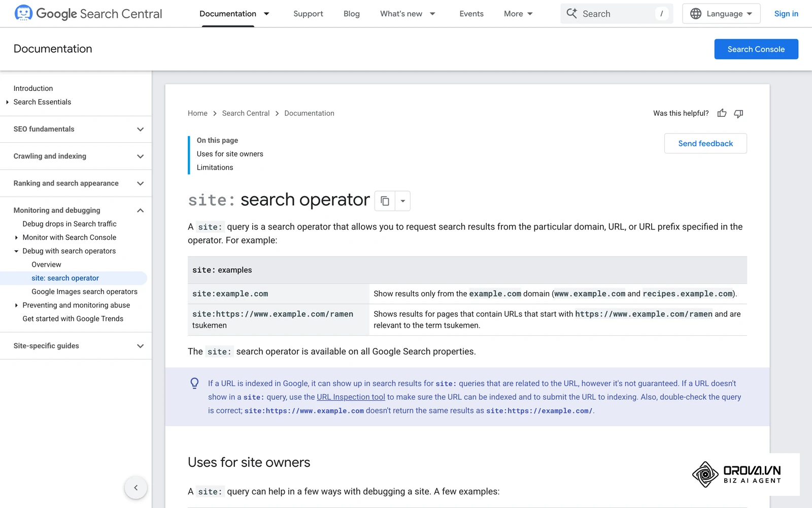
Task: Click the Documentation page heading
Action: tap(53, 49)
